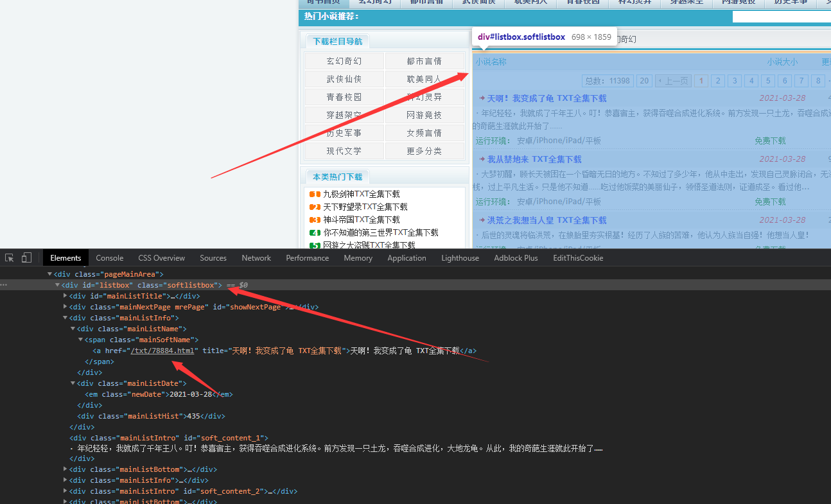Screen dimensions: 831x504
Task: Open 都市言情 in the download category grid
Action: pos(424,61)
